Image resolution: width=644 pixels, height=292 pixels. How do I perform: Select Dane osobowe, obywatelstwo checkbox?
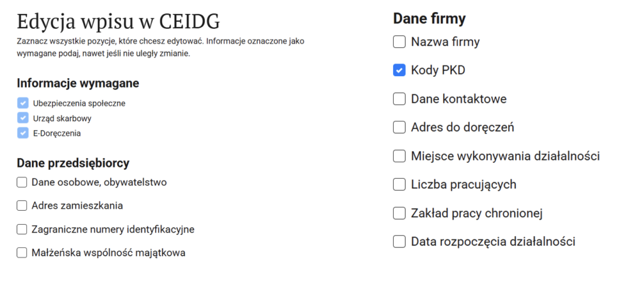click(x=22, y=182)
